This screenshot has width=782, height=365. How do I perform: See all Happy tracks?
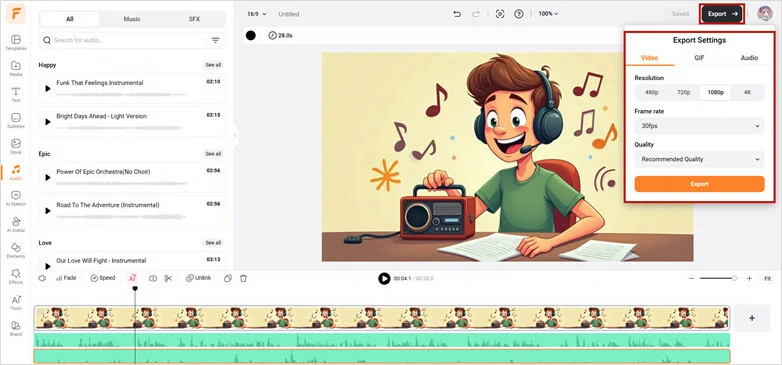click(x=213, y=65)
